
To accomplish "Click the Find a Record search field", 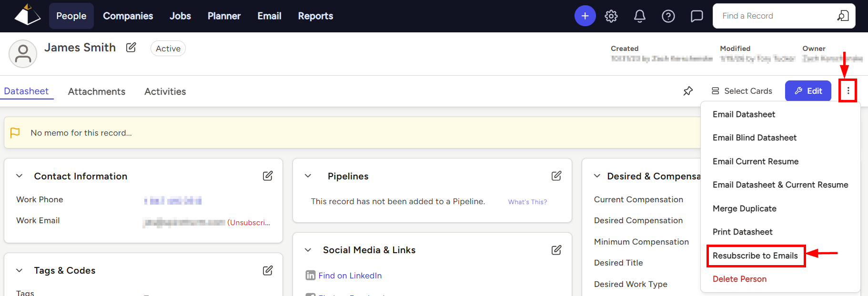I will [x=777, y=16].
